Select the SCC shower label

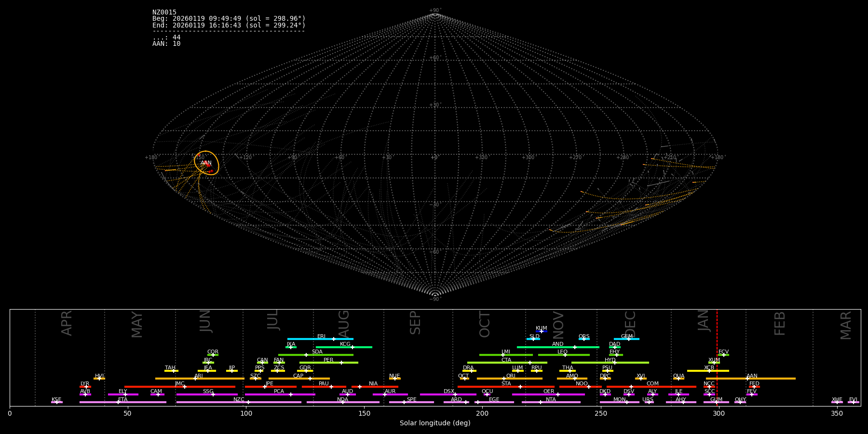(x=710, y=392)
